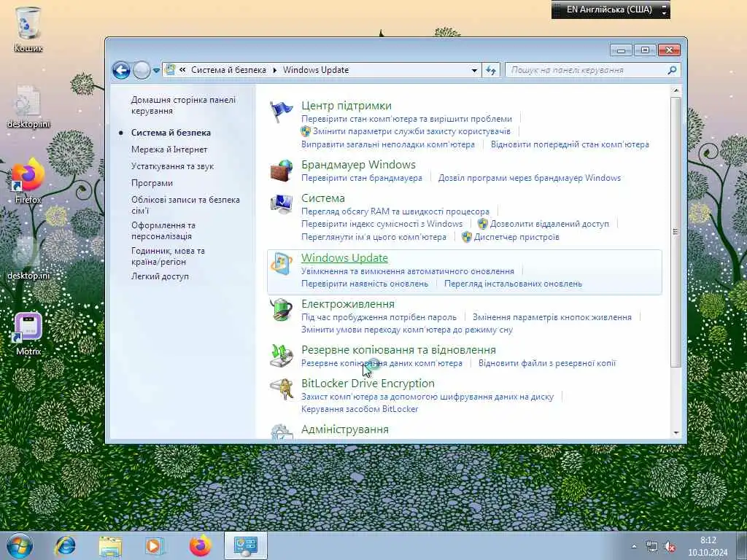Open the Центр підтримки flag icon
This screenshot has width=747, height=560.
(x=281, y=112)
